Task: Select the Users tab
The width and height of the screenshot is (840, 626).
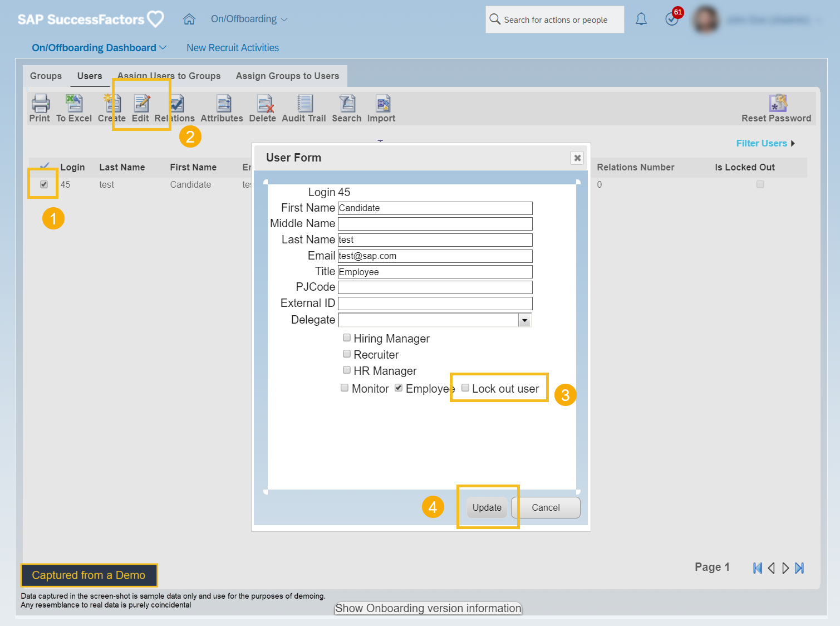Action: pyautogui.click(x=90, y=76)
